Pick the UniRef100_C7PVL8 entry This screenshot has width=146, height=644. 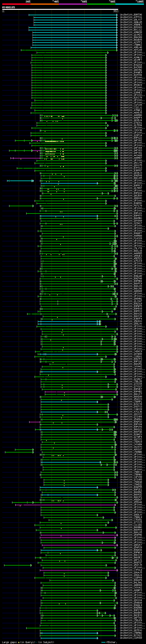(131, 570)
